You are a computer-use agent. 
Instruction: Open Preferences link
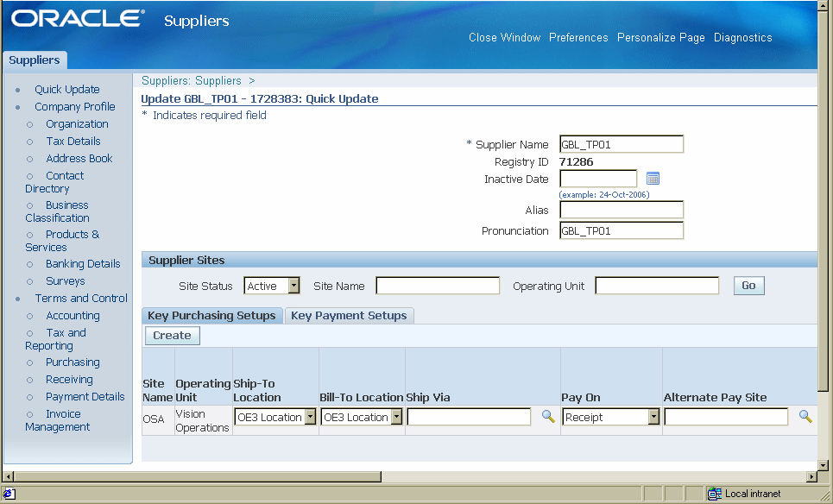(x=578, y=38)
